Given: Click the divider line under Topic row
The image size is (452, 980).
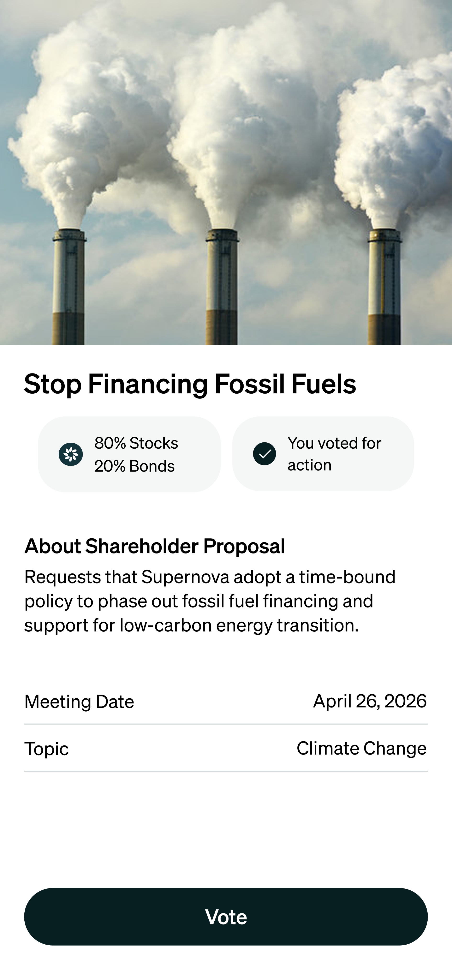Looking at the screenshot, I should pos(226,771).
